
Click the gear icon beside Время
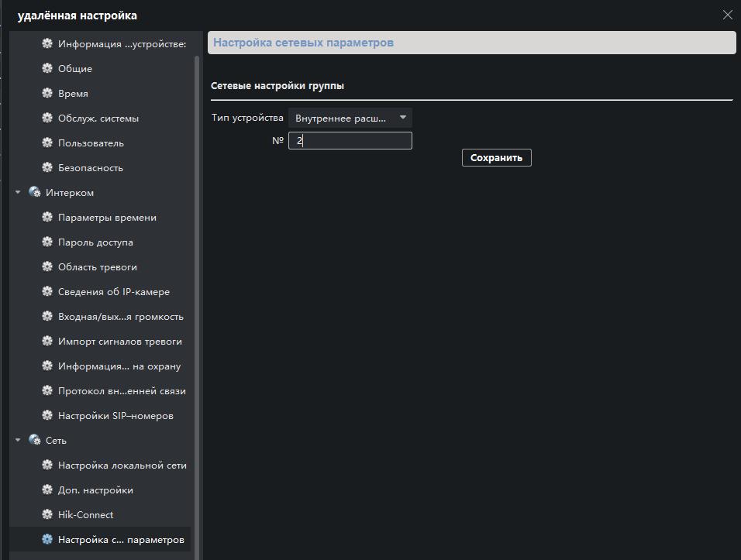pos(47,94)
